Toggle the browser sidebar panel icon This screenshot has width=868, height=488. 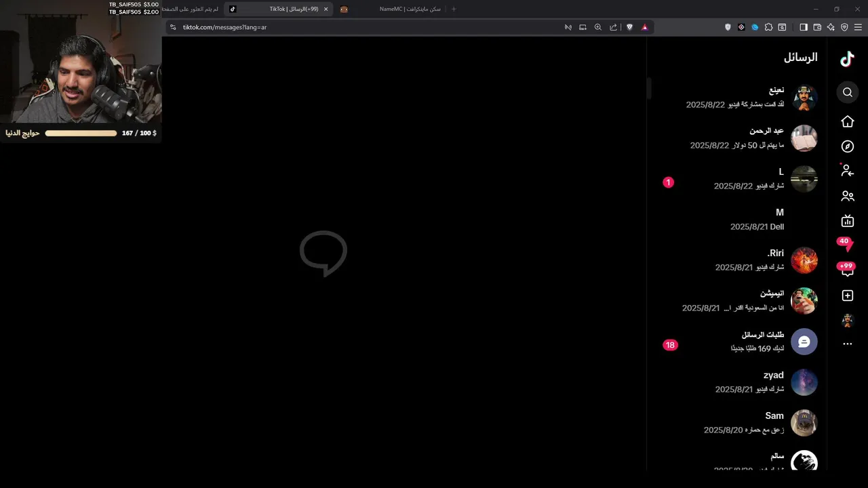804,27
